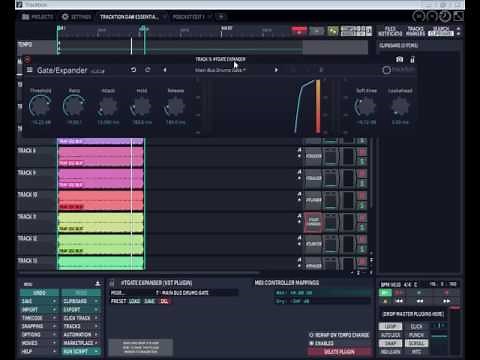
Task: Open the Movies menu
Action: tap(39, 343)
